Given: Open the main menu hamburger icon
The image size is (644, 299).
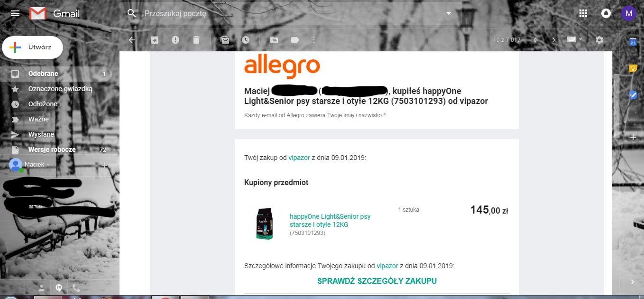Looking at the screenshot, I should click(x=15, y=13).
